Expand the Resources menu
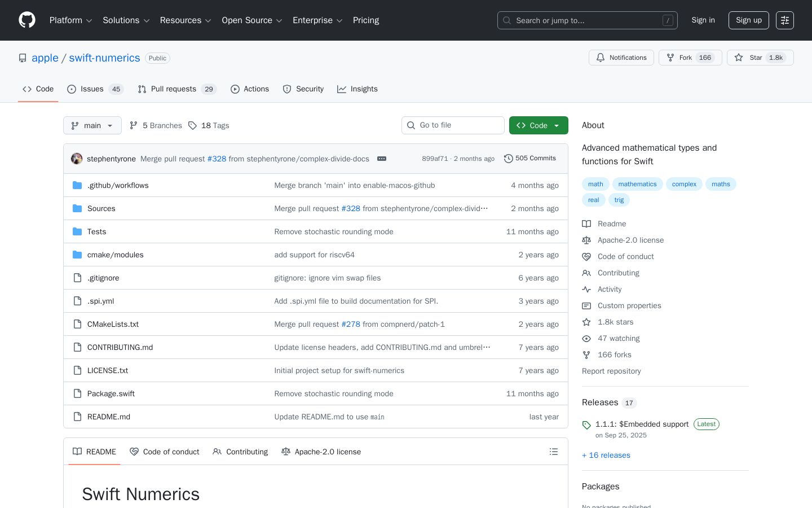The image size is (812, 508). [x=186, y=20]
